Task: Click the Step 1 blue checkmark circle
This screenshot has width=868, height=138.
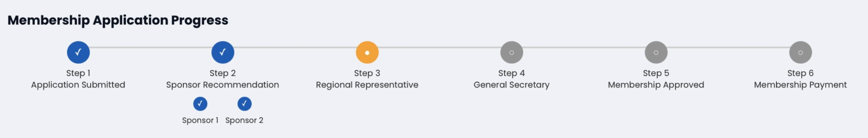Action: pos(78,52)
